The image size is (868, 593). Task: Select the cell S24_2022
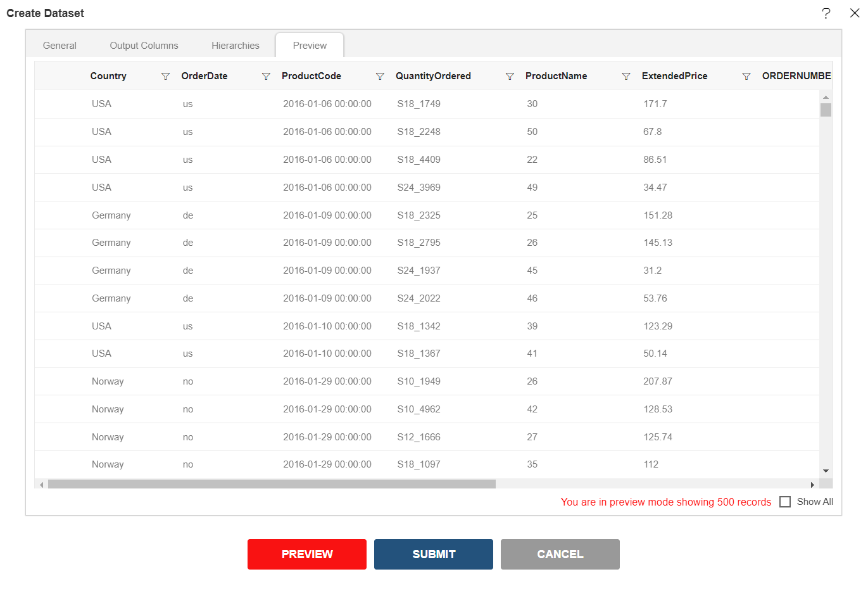[x=419, y=298]
